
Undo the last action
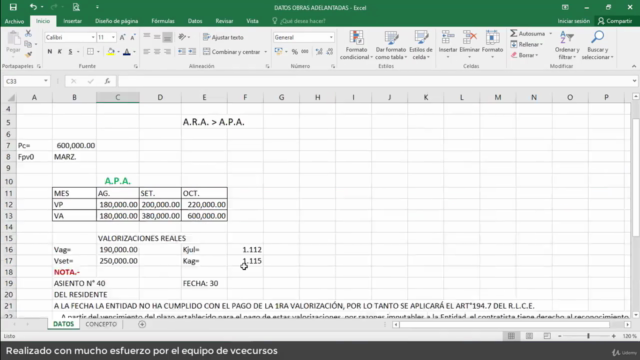click(x=33, y=7)
